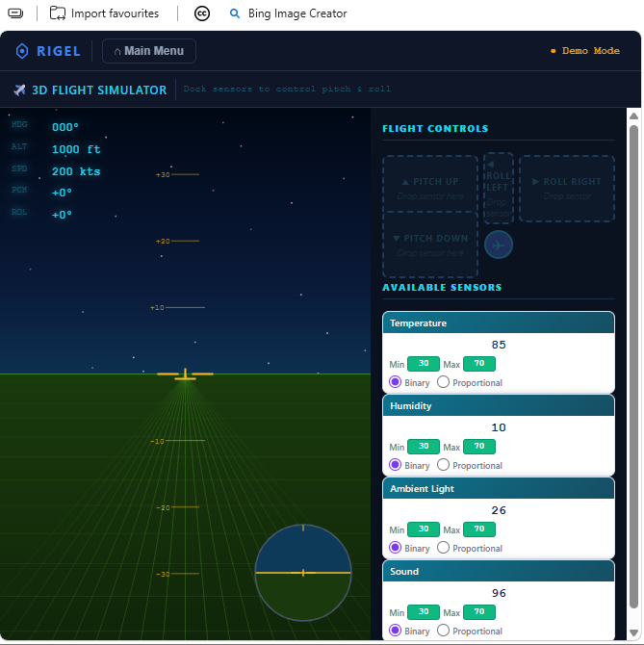Viewport: 644px width, 645px height.
Task: Click the Roll Left drop zone
Action: point(498,189)
